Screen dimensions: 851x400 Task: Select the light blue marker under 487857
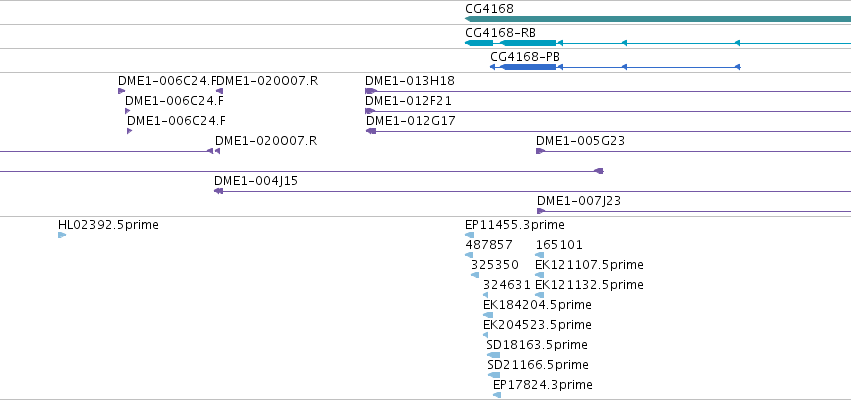coord(469,255)
